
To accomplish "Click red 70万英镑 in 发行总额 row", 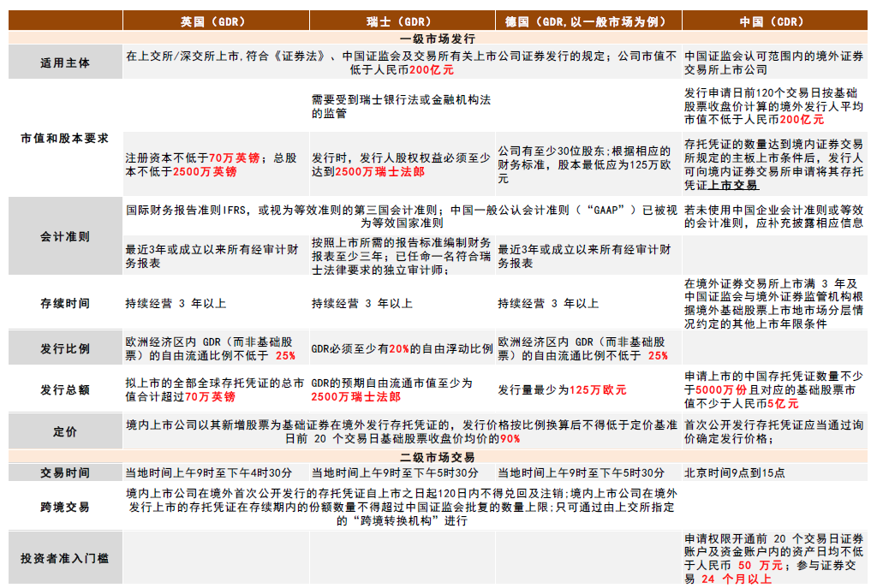I will [210, 396].
